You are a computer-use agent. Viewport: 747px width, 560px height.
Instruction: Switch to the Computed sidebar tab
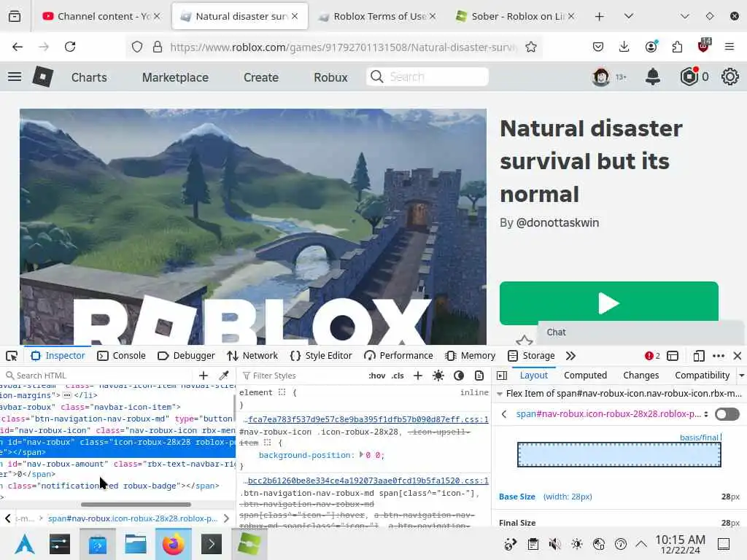coord(586,376)
